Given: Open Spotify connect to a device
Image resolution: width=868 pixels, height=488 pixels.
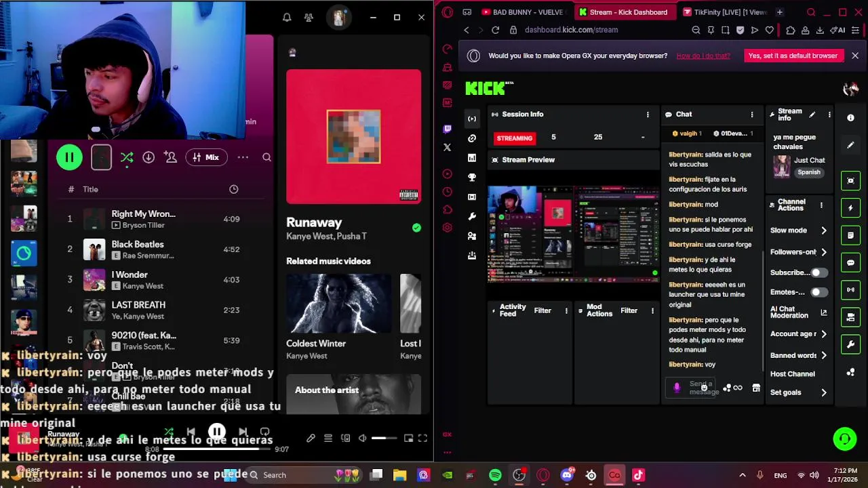Looking at the screenshot, I should click(x=345, y=439).
